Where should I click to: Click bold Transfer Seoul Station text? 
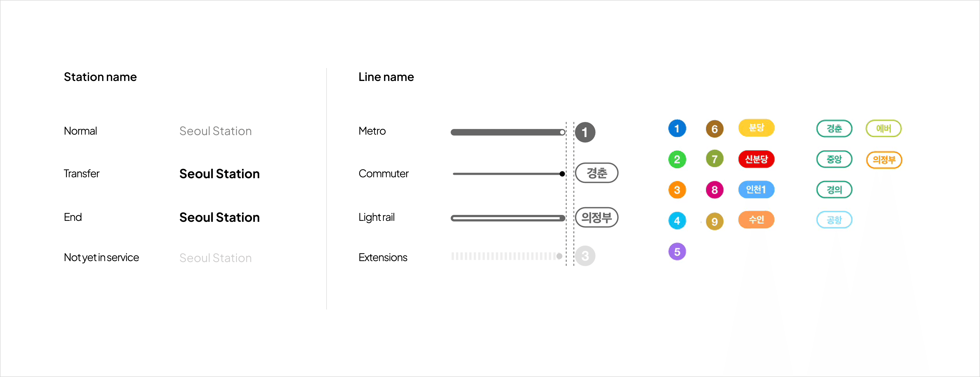tap(219, 174)
